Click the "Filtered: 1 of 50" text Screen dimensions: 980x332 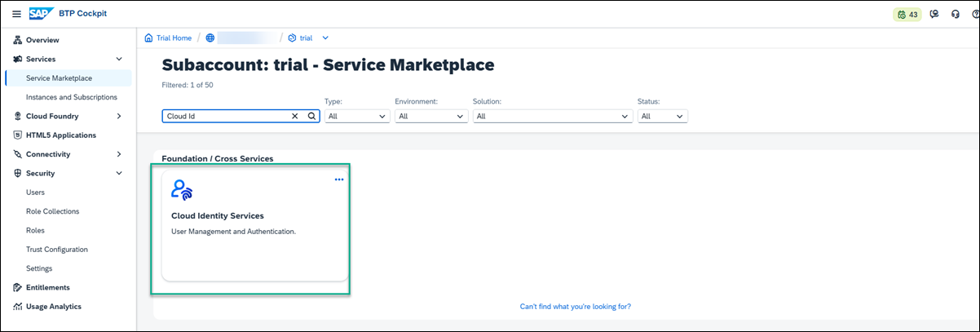(188, 85)
